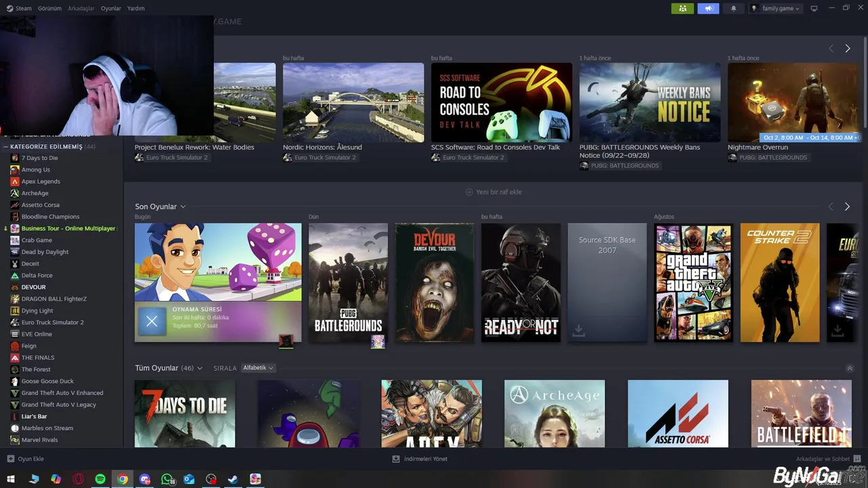Go to next Son Oyunlar shelf page
868x488 pixels.
coord(847,206)
